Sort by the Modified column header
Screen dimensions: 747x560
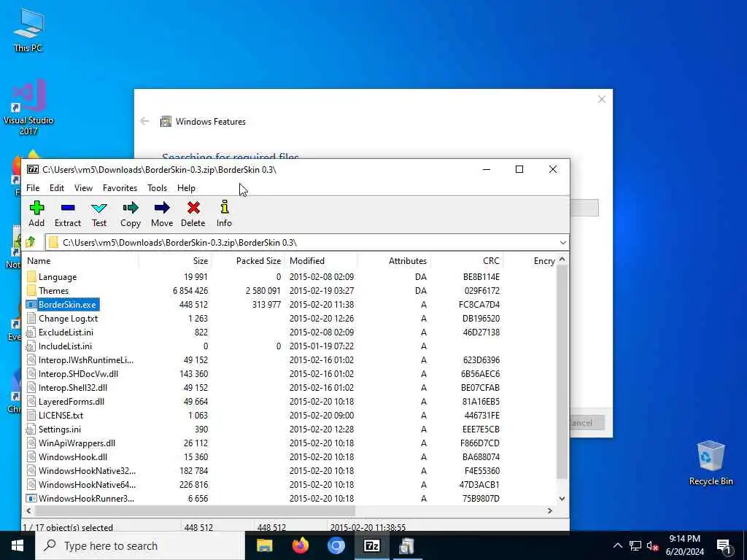[x=321, y=261]
